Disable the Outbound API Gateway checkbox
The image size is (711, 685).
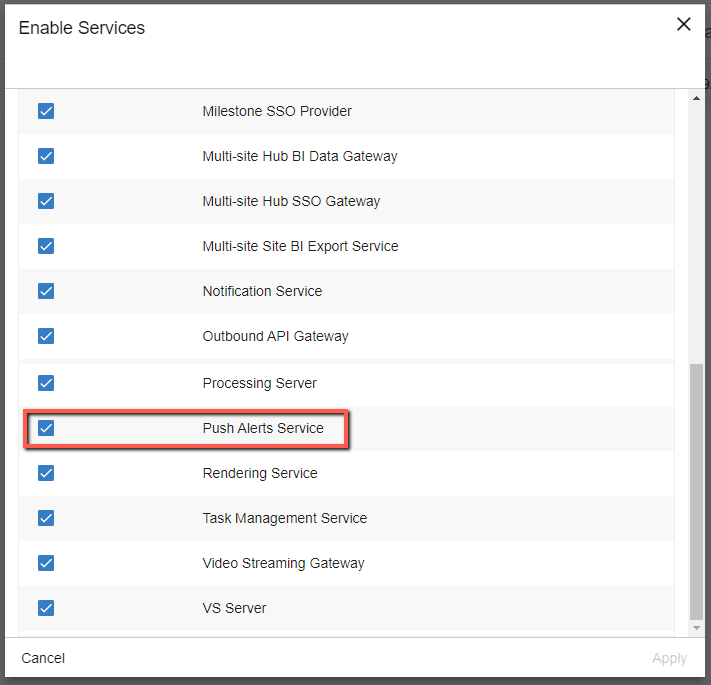click(x=46, y=336)
